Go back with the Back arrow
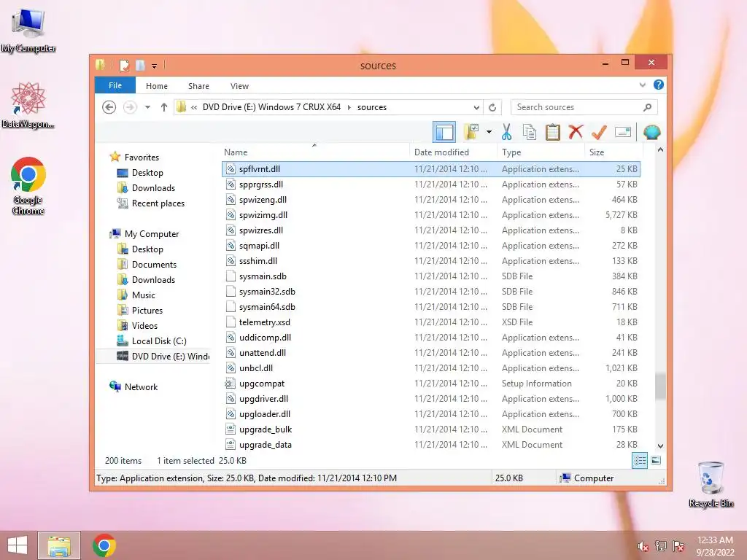 [109, 107]
